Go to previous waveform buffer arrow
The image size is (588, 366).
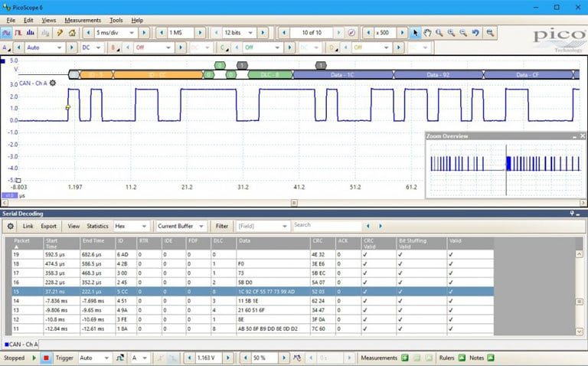click(284, 33)
